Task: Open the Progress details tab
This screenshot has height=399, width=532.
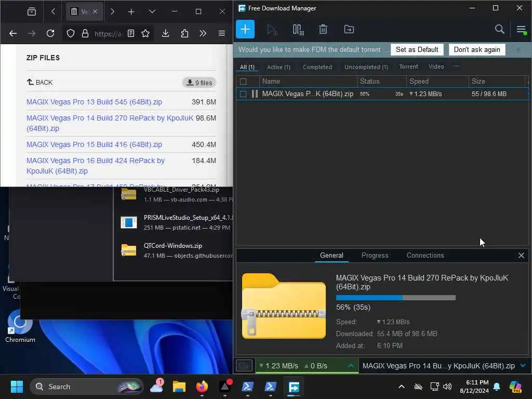Action: 375,256
